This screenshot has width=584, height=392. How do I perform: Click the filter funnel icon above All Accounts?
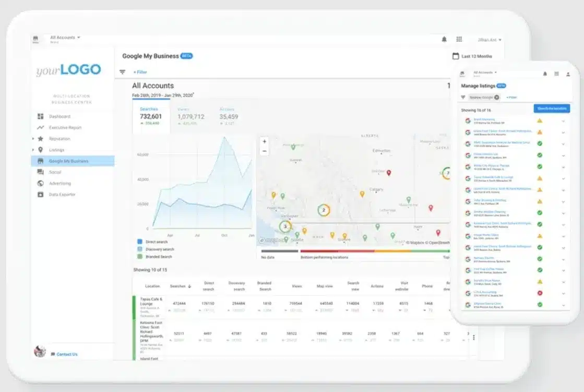[x=123, y=70]
